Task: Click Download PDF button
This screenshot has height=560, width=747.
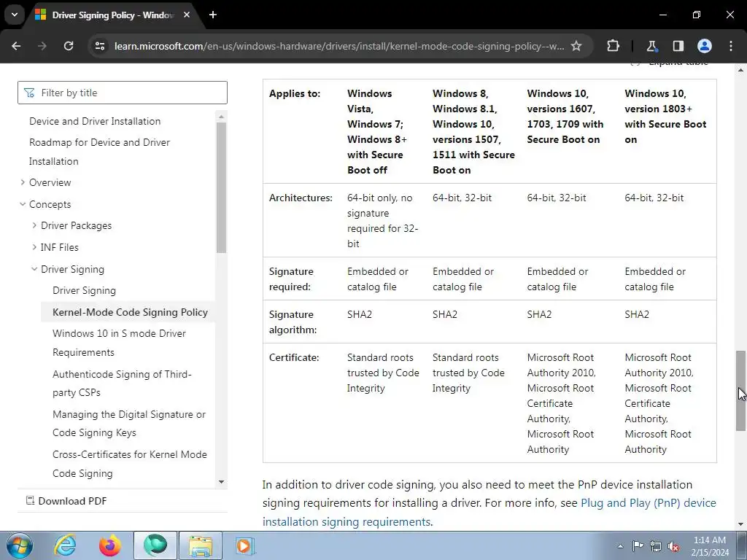Action: coord(66,501)
